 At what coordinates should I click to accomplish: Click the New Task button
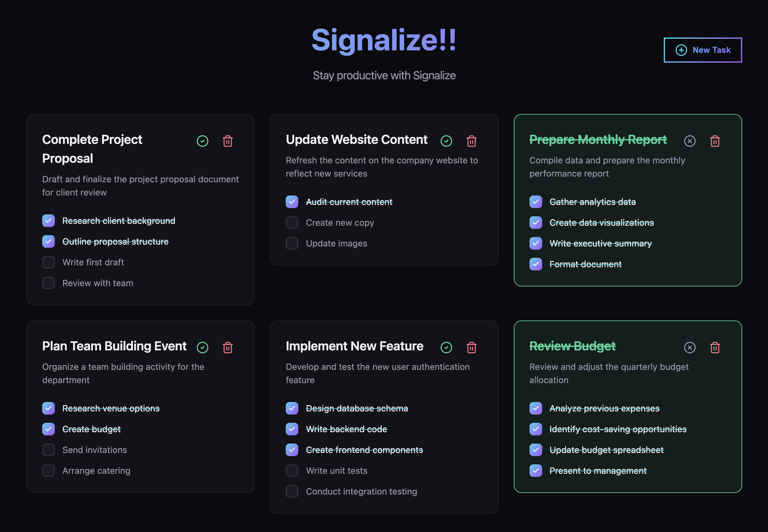pos(703,50)
